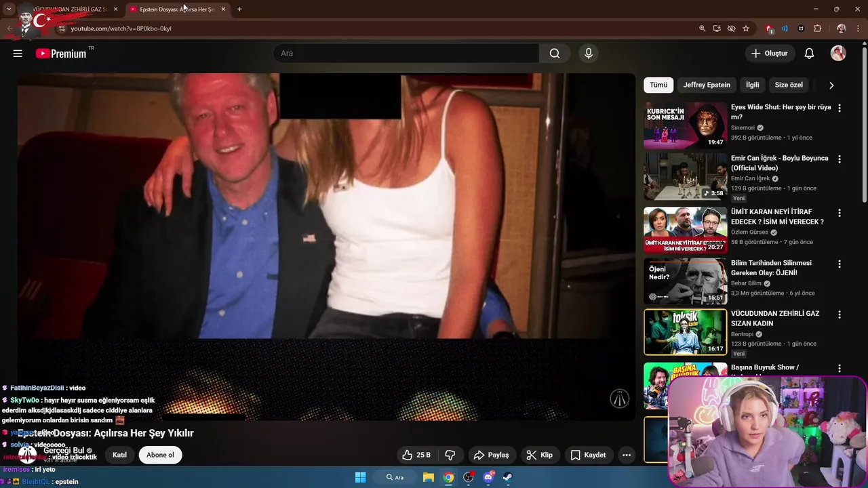Close the Epstein Dosyası browser tab
Viewport: 868px width, 488px height.
point(223,9)
